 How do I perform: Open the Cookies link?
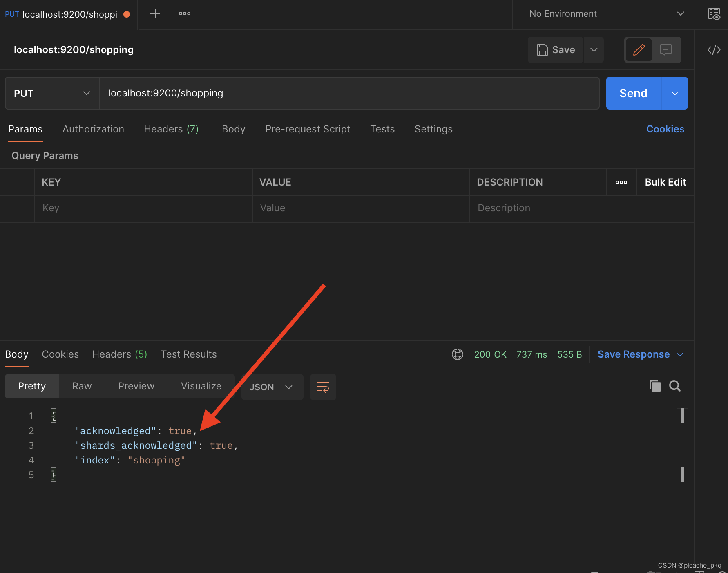coord(665,129)
